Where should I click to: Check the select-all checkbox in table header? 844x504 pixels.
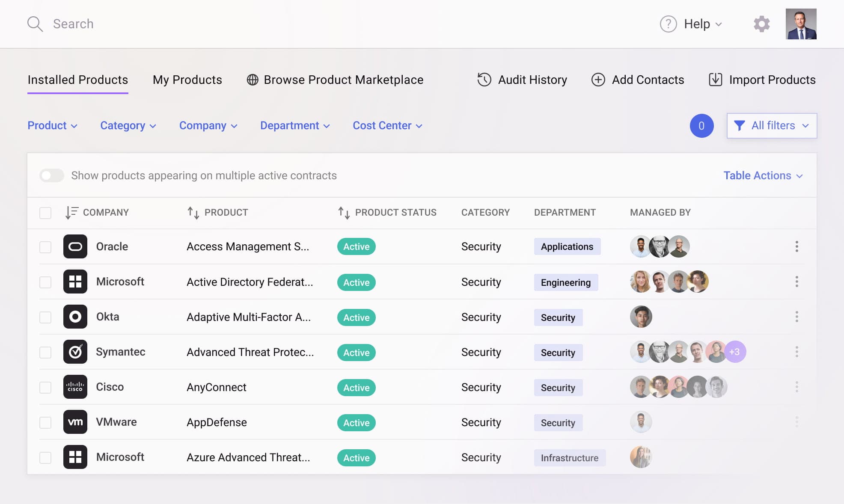(x=45, y=213)
